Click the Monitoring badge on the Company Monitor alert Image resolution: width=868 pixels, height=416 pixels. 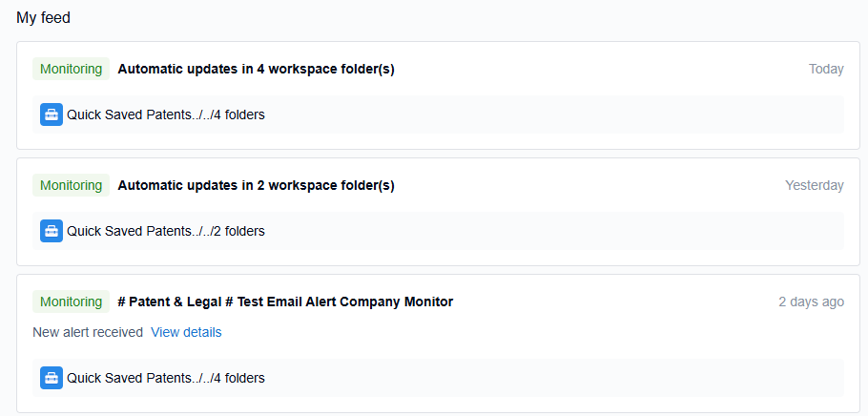[x=71, y=302]
